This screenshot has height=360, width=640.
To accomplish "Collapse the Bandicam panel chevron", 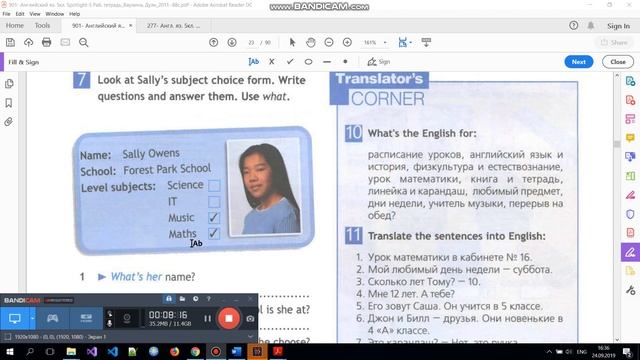I will 250,337.
